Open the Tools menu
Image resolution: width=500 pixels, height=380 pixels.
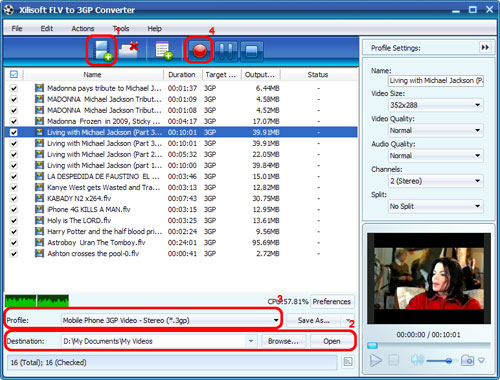click(121, 28)
